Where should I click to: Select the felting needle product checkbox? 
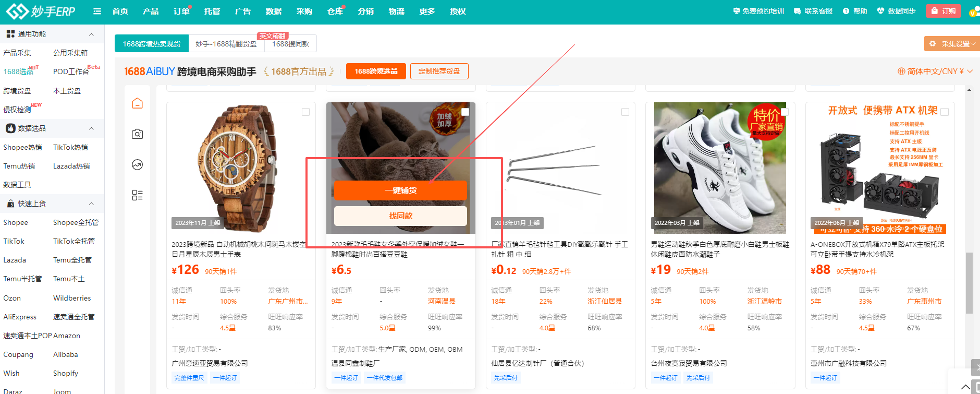[626, 112]
